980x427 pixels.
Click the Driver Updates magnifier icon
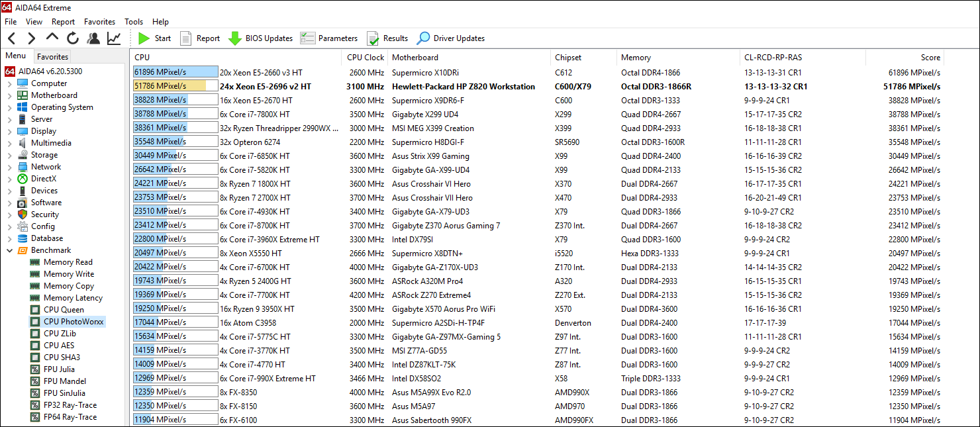coord(423,38)
